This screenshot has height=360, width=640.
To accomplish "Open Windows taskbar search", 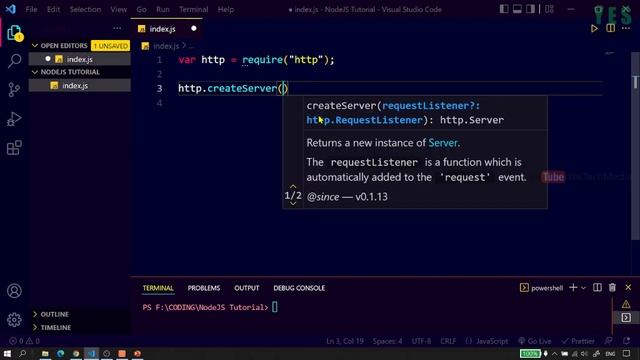I will 22,353.
